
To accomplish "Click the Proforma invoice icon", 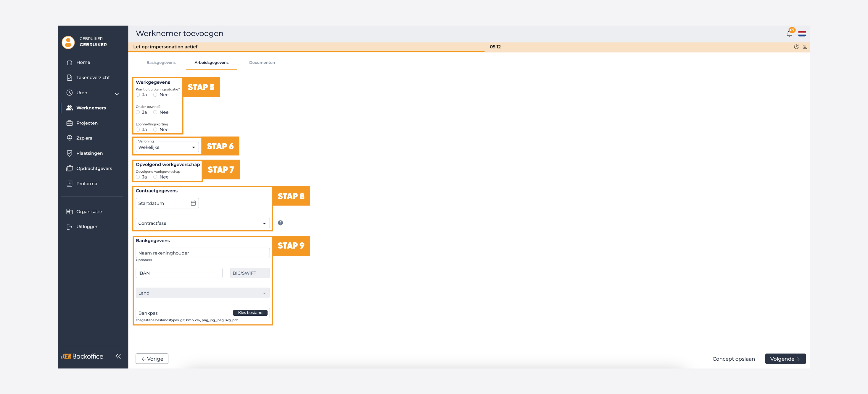I will (70, 183).
